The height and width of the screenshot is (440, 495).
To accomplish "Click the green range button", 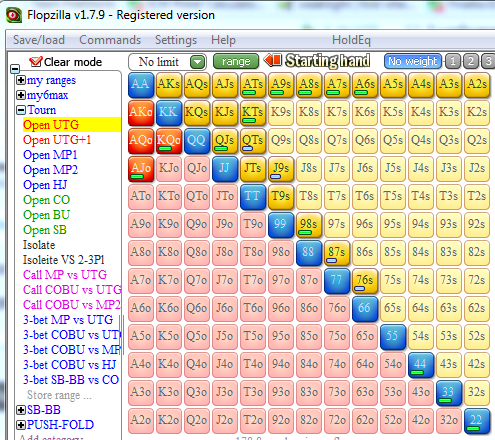I will [x=236, y=61].
